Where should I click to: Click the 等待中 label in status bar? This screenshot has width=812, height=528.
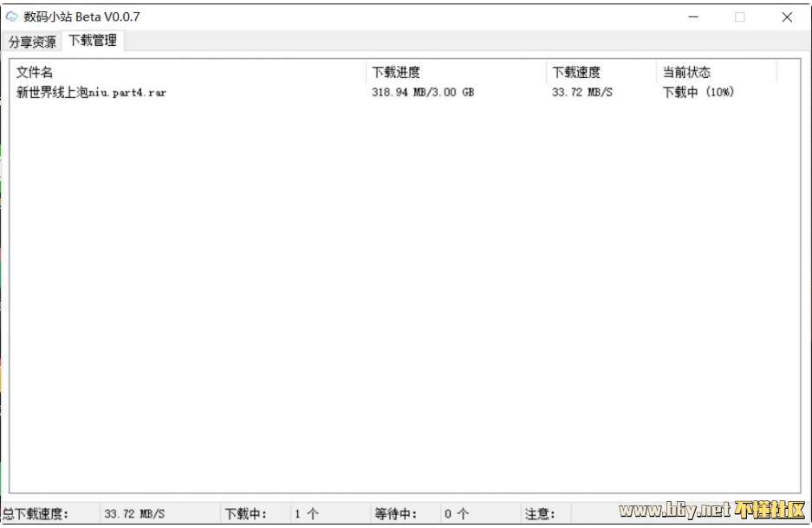396,514
